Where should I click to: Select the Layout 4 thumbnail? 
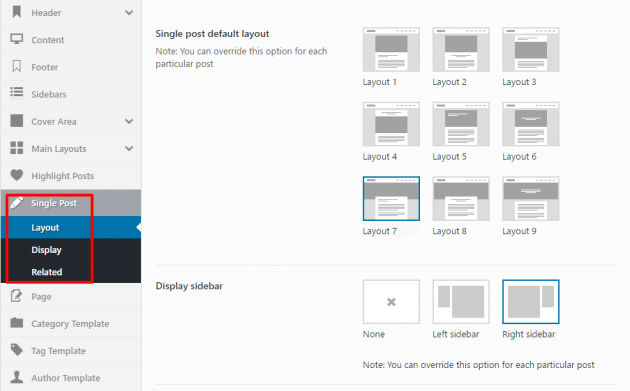(391, 124)
